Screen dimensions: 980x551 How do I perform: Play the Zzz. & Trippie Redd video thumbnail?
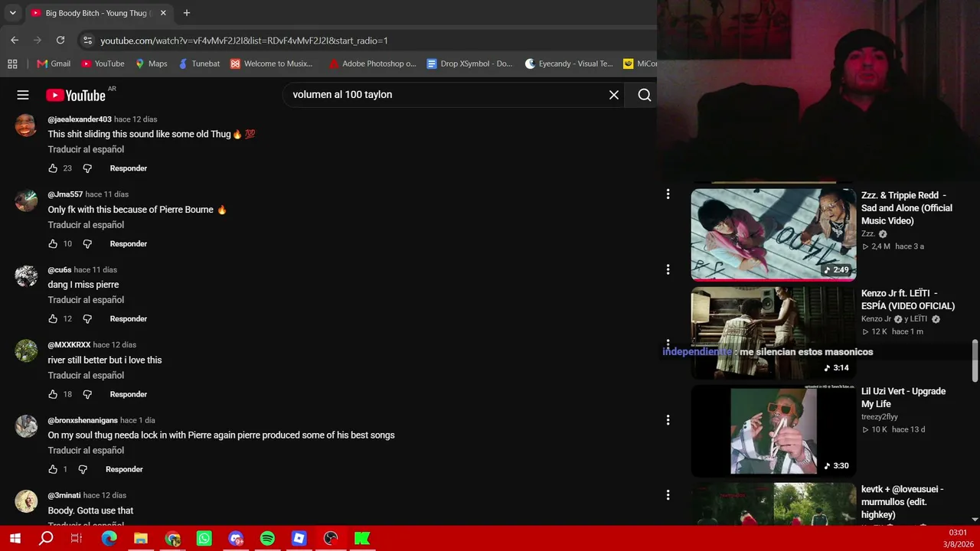click(x=773, y=234)
